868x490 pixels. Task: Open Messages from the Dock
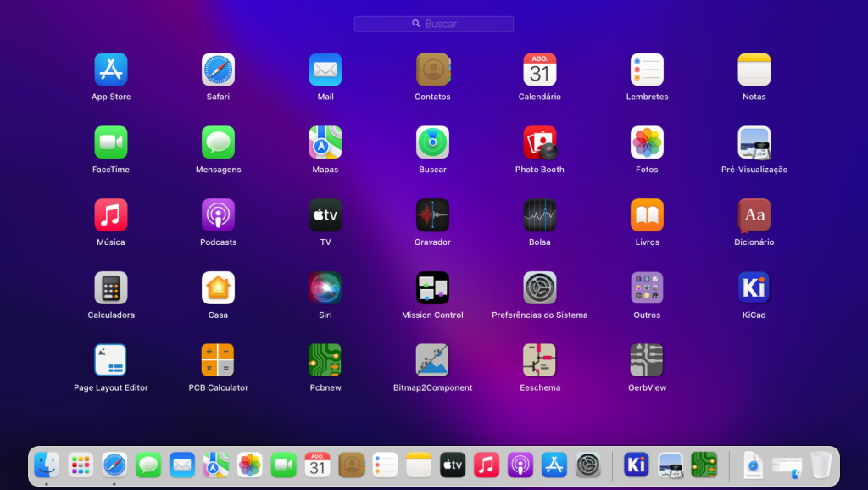click(x=148, y=465)
